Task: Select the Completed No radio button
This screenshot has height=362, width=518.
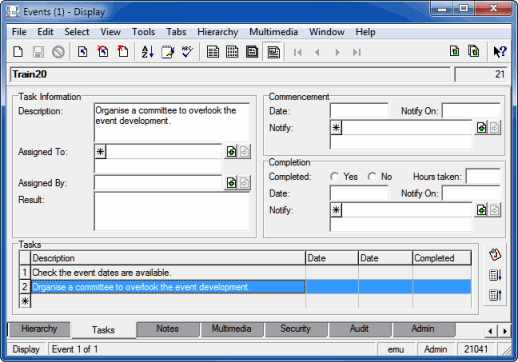Action: click(372, 176)
